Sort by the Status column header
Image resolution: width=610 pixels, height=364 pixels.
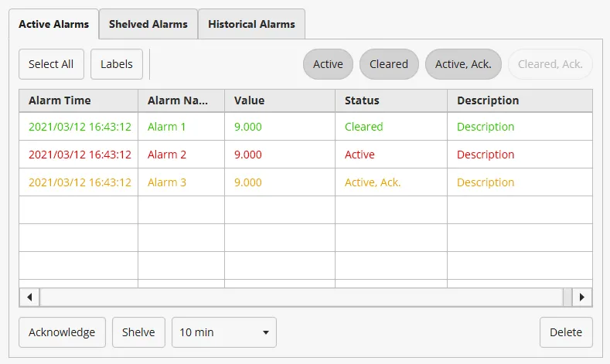tap(362, 100)
